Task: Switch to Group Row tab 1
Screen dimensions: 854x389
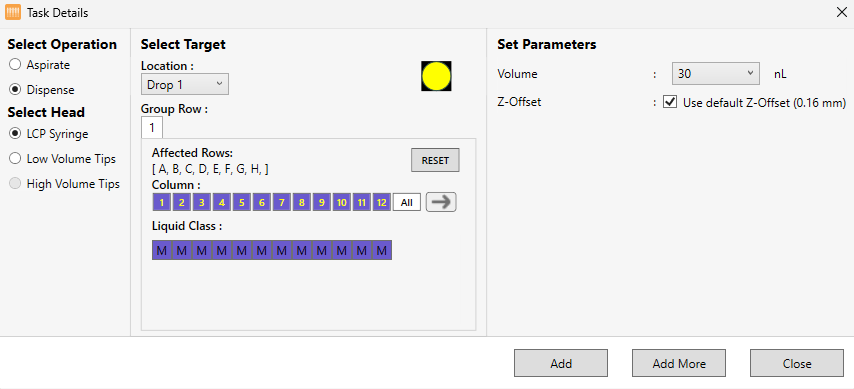Action: pyautogui.click(x=152, y=128)
